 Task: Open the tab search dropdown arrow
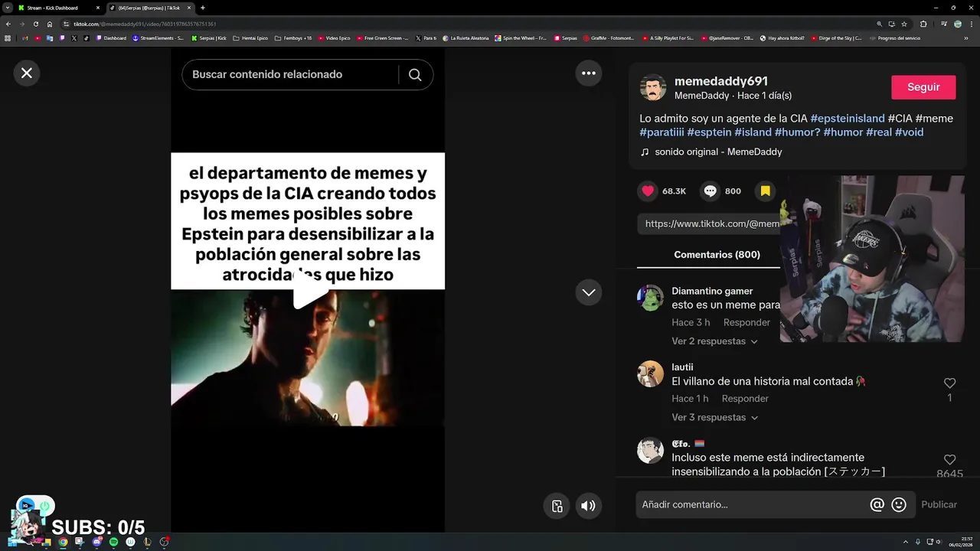tap(7, 8)
